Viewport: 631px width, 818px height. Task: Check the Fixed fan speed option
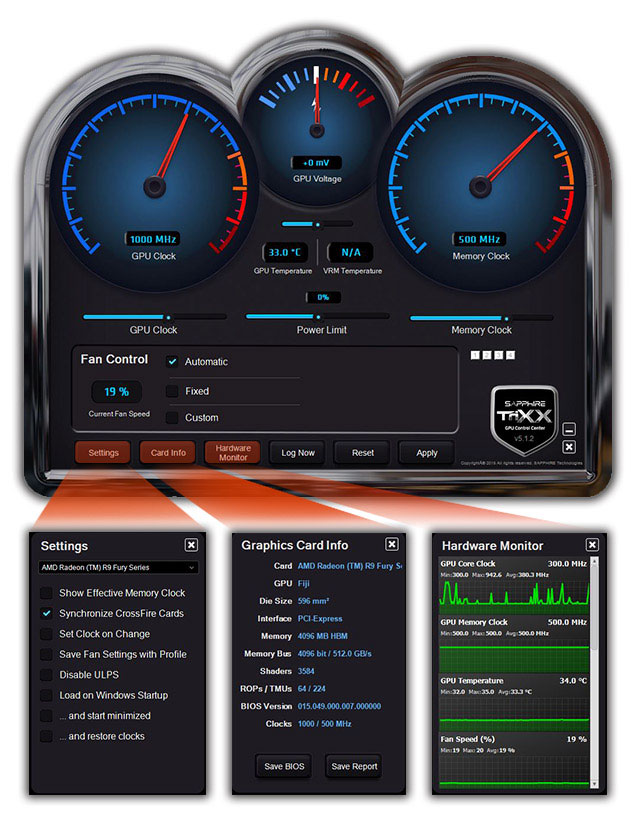point(172,391)
